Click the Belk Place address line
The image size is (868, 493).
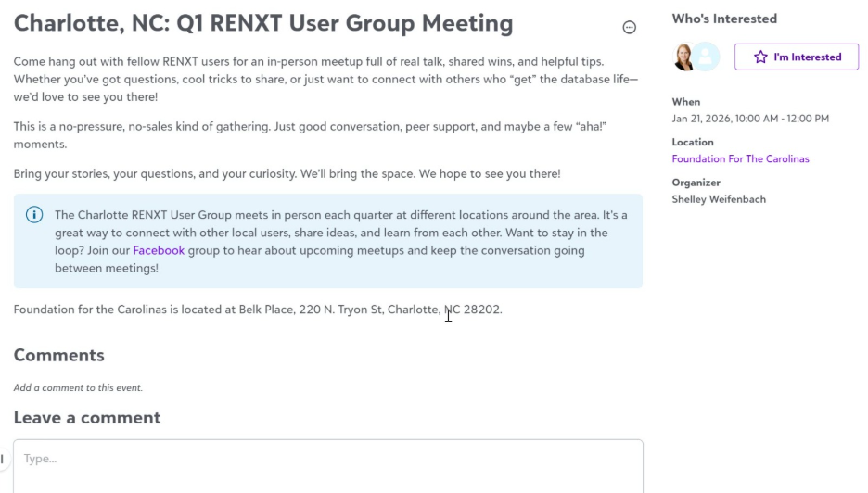[x=257, y=310]
